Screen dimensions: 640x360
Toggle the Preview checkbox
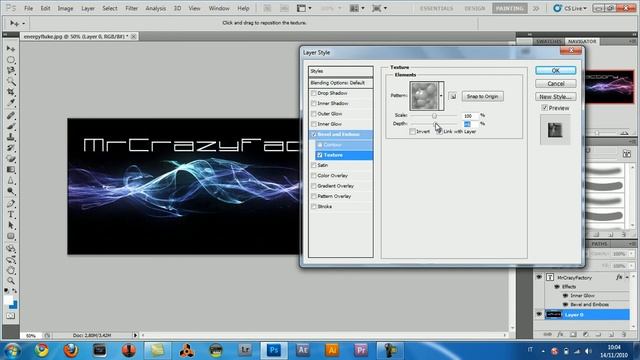544,108
